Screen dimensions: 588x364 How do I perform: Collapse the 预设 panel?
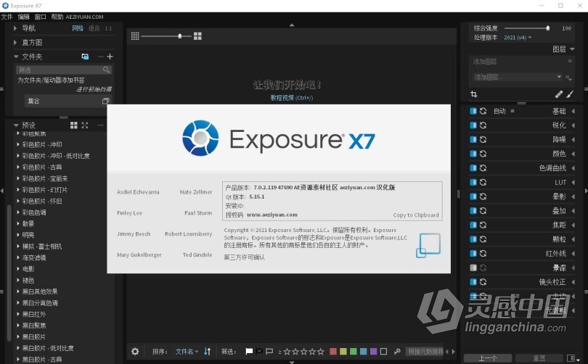(x=16, y=125)
